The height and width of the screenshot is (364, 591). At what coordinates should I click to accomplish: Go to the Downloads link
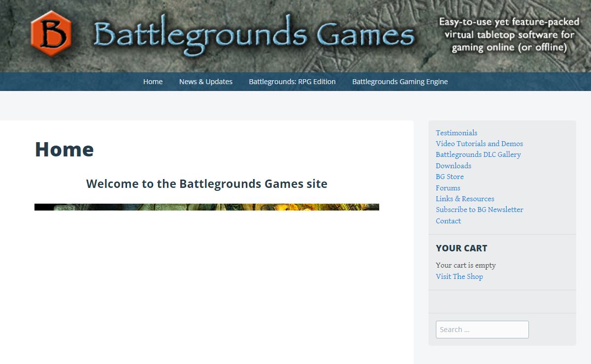454,166
